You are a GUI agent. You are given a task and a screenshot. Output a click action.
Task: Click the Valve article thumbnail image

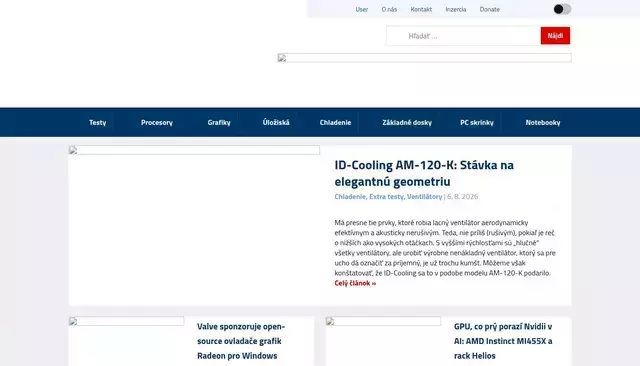click(x=126, y=321)
